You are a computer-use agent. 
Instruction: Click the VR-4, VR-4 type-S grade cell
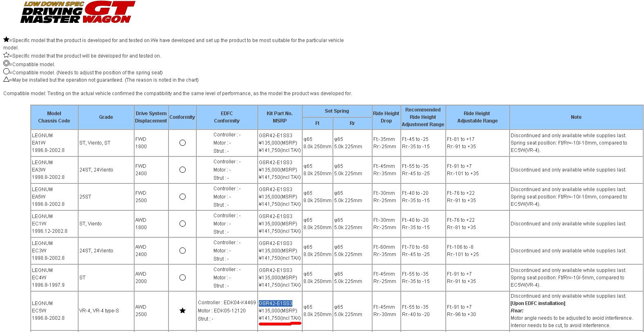pyautogui.click(x=99, y=311)
